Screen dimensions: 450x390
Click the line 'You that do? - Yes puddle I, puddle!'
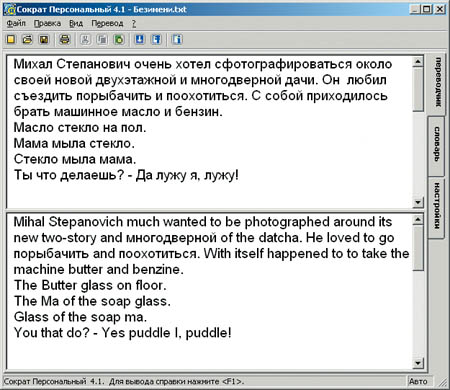[123, 333]
